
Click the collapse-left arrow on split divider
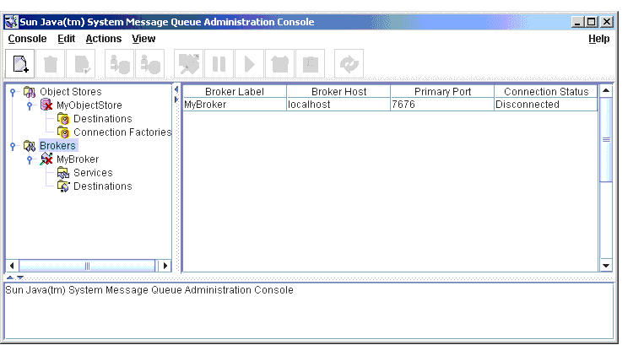(x=176, y=89)
